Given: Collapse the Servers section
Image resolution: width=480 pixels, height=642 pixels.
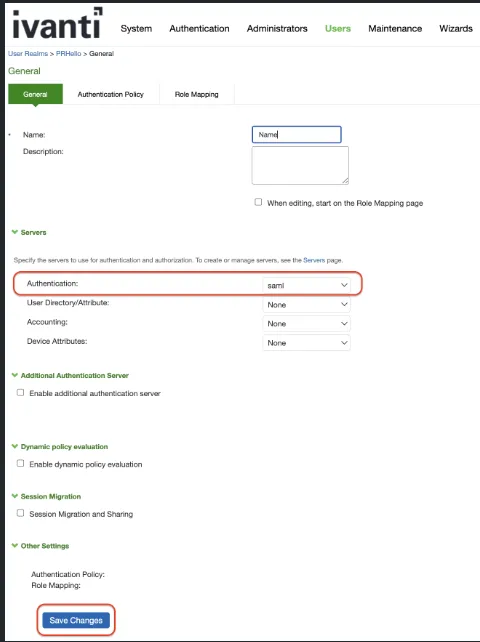Looking at the screenshot, I should click(29, 232).
